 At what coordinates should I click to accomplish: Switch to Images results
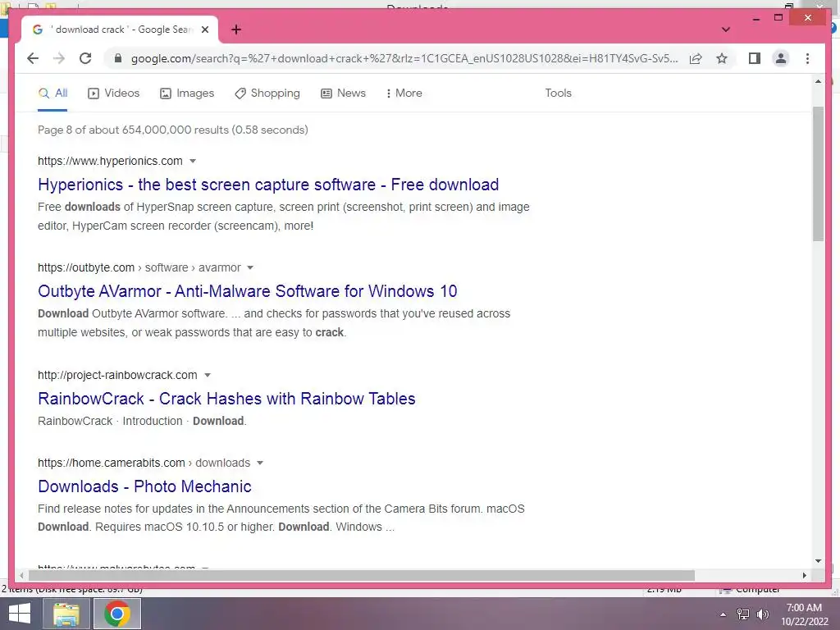187,94
